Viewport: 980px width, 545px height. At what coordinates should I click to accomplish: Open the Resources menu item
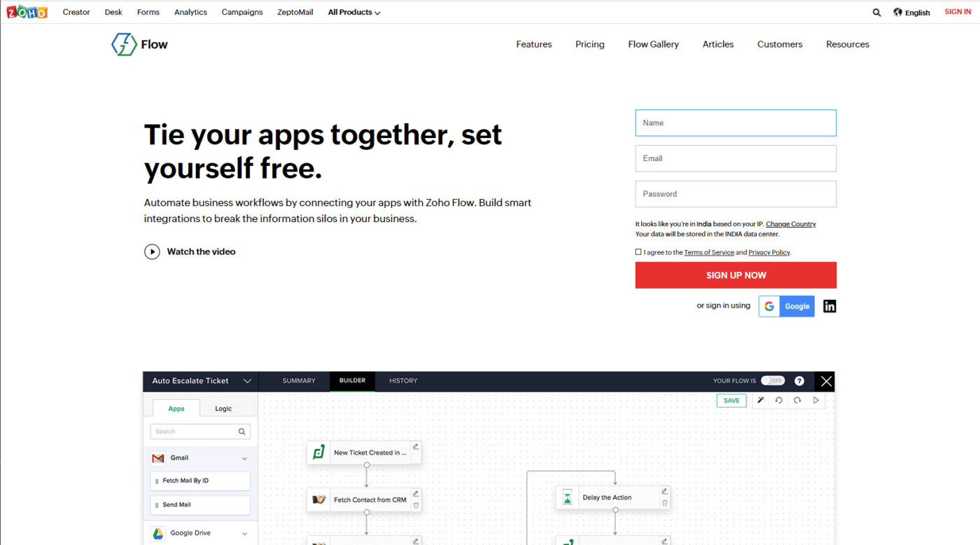tap(848, 44)
